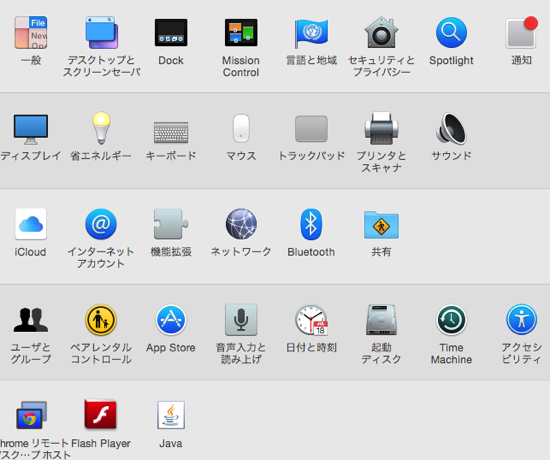550x460 pixels.
Task: Open 起動ディスク (Startup Disk) pane
Action: pyautogui.click(x=381, y=320)
